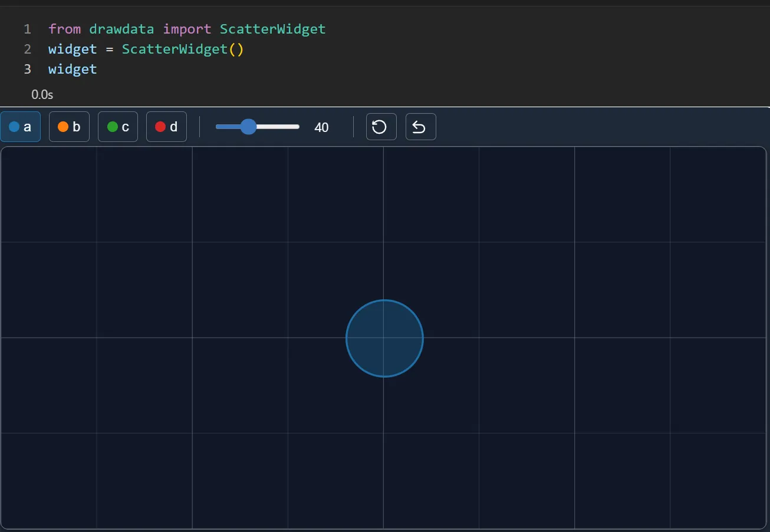The image size is (770, 532).
Task: Click the ScatterWidget import on code line 1
Action: coord(272,29)
